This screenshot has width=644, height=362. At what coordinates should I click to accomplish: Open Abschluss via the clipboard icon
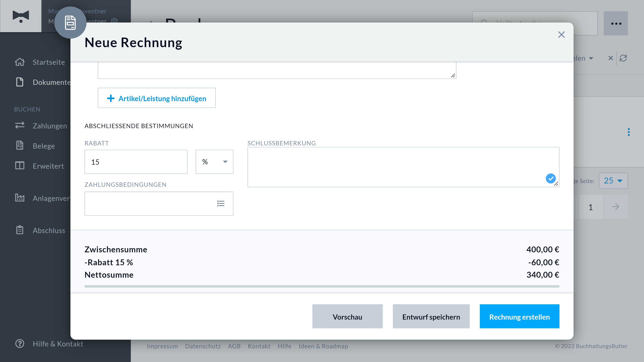20,230
